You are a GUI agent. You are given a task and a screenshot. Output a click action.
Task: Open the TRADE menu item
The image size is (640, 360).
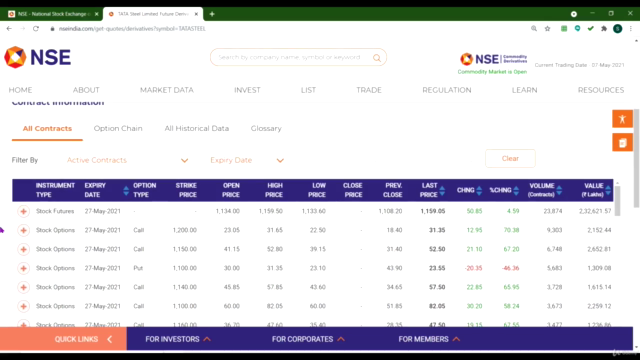click(x=369, y=90)
